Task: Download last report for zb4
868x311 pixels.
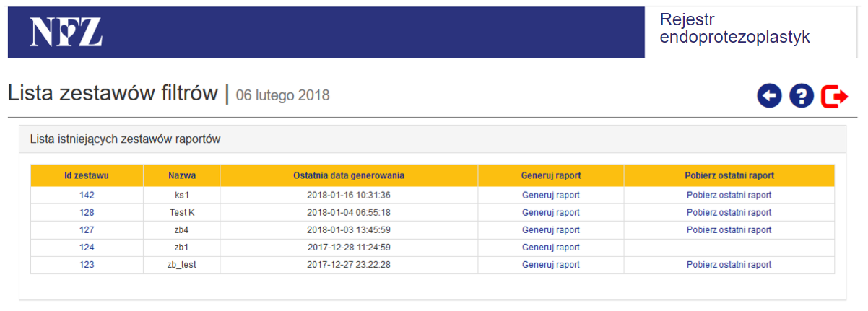Action: (x=729, y=230)
